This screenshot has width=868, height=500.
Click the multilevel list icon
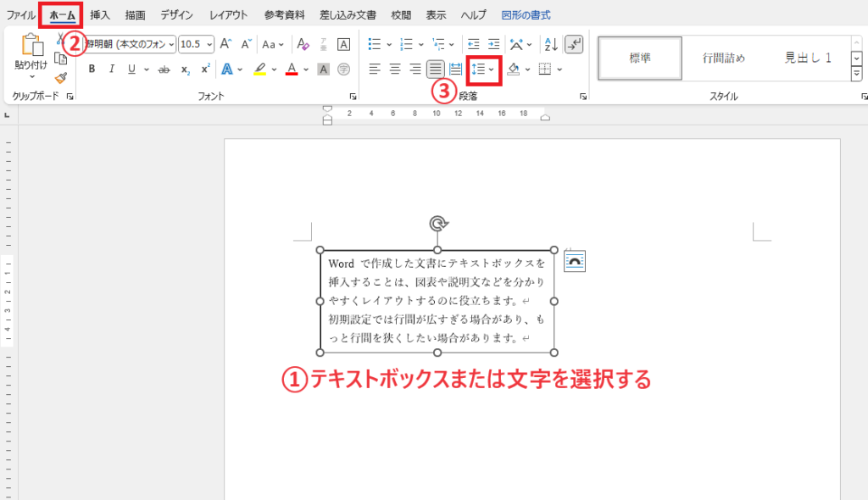click(x=438, y=44)
